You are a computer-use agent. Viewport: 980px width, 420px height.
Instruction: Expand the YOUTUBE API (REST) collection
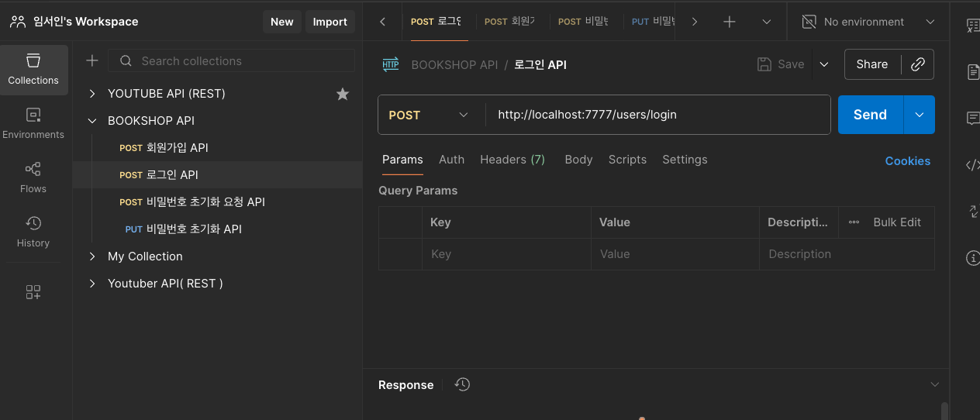tap(92, 94)
